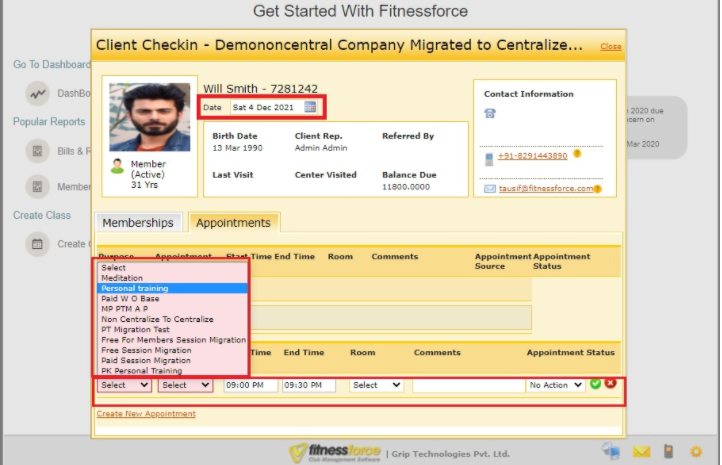The height and width of the screenshot is (465, 722).
Task: Click Create New Appointment link
Action: coord(146,413)
